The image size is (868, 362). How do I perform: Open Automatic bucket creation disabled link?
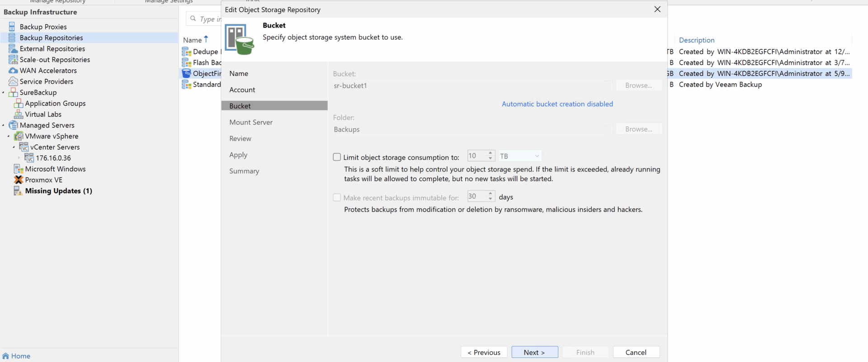click(x=557, y=104)
